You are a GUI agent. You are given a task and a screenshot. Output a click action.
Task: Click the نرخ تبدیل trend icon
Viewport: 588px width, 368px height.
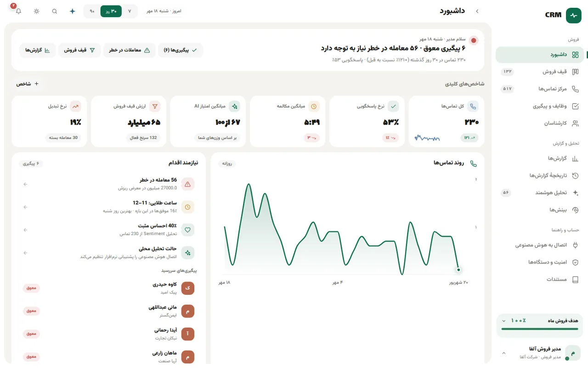click(76, 106)
